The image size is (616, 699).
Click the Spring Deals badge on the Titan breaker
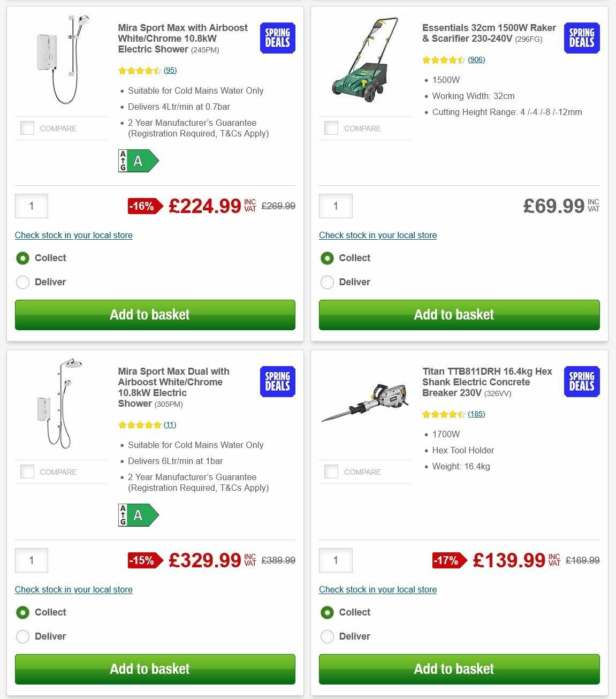coord(581,382)
